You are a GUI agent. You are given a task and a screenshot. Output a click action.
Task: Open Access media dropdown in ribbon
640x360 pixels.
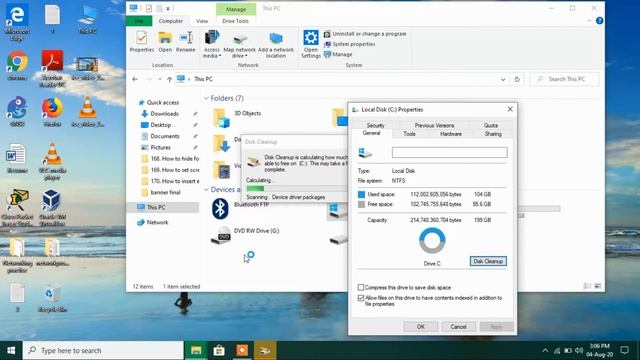[x=212, y=44]
